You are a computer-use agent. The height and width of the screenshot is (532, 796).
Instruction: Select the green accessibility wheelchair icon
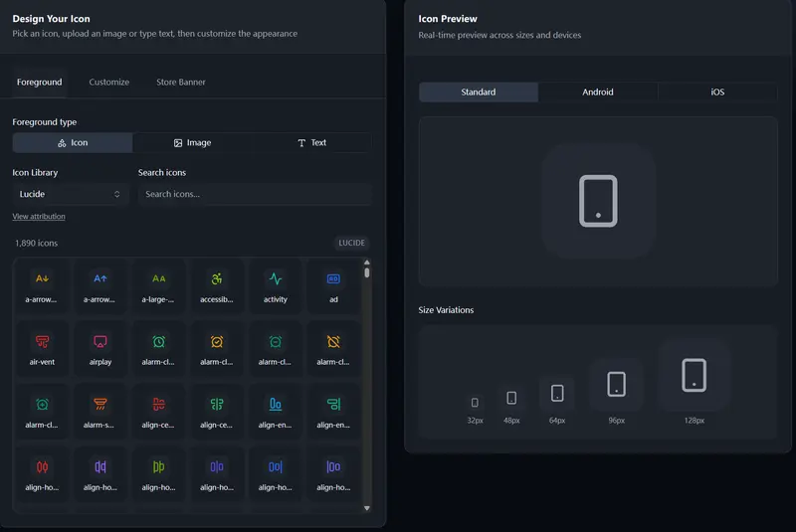click(217, 286)
